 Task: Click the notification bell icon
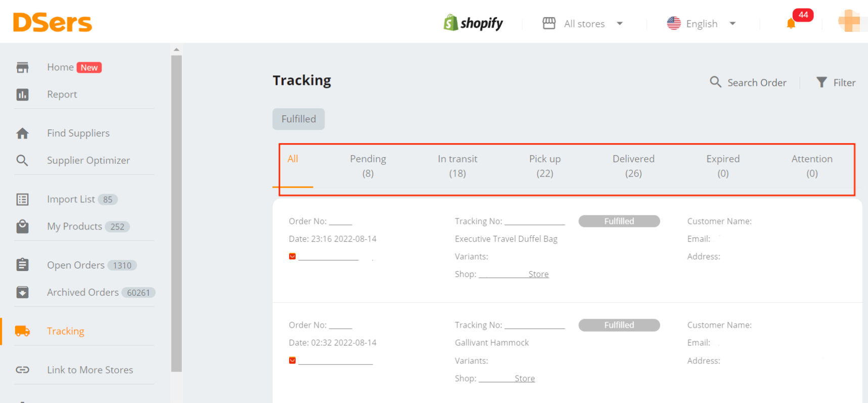(791, 24)
